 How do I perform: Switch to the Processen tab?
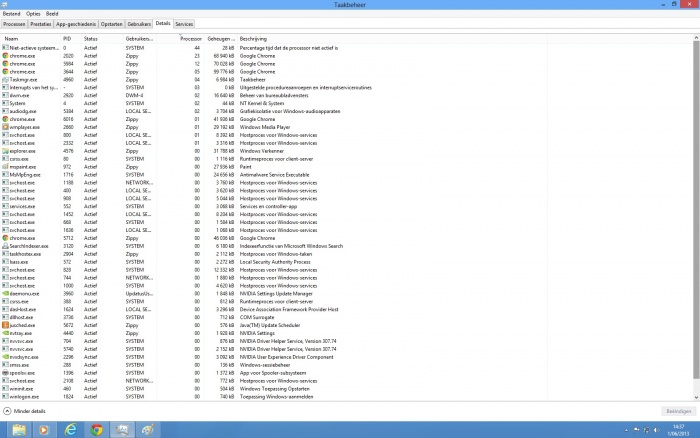coord(14,24)
